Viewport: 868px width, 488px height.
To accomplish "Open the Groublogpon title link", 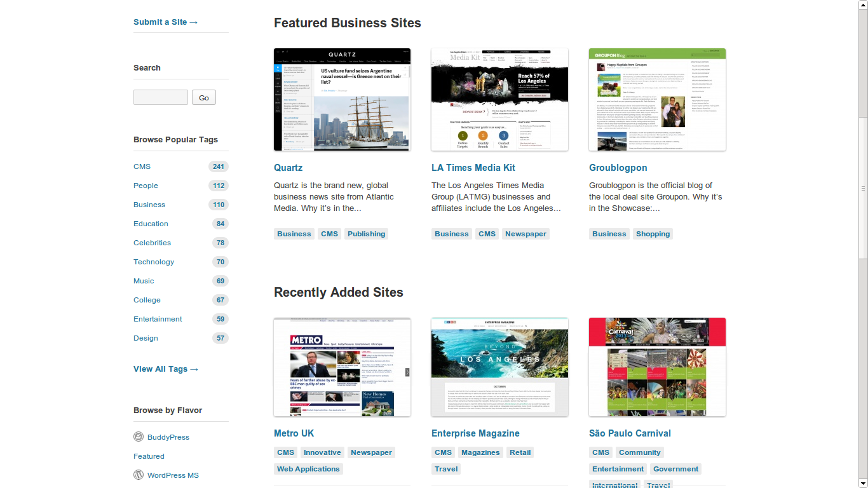I will pyautogui.click(x=618, y=168).
